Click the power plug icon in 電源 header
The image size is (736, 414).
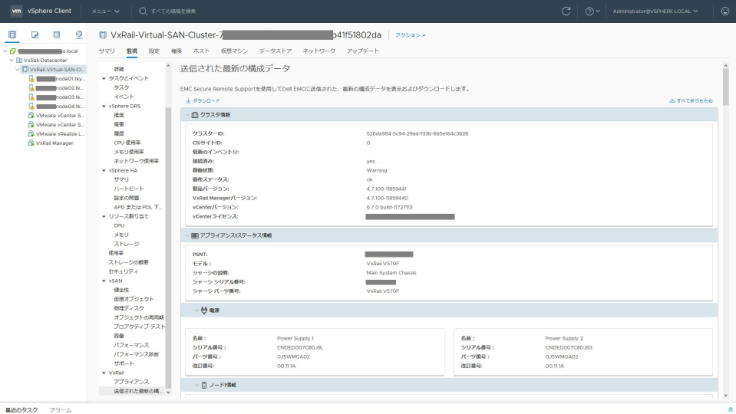pyautogui.click(x=204, y=310)
